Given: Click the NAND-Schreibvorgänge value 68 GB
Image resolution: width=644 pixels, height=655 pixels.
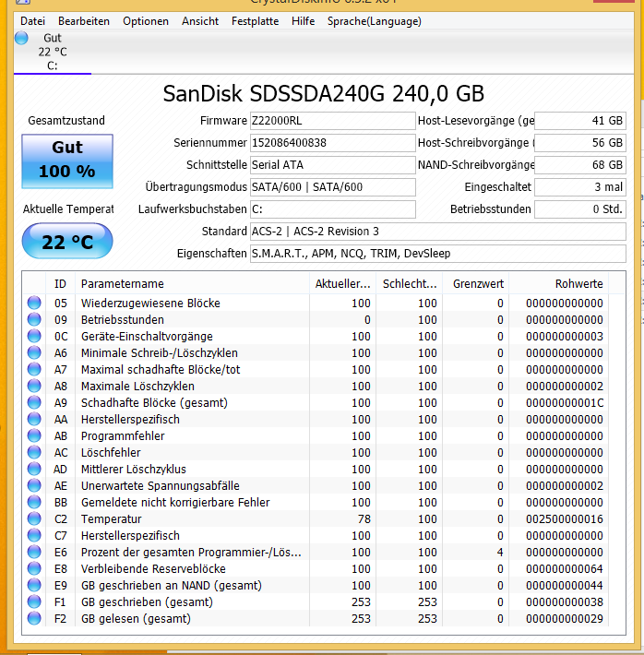Looking at the screenshot, I should pyautogui.click(x=580, y=165).
